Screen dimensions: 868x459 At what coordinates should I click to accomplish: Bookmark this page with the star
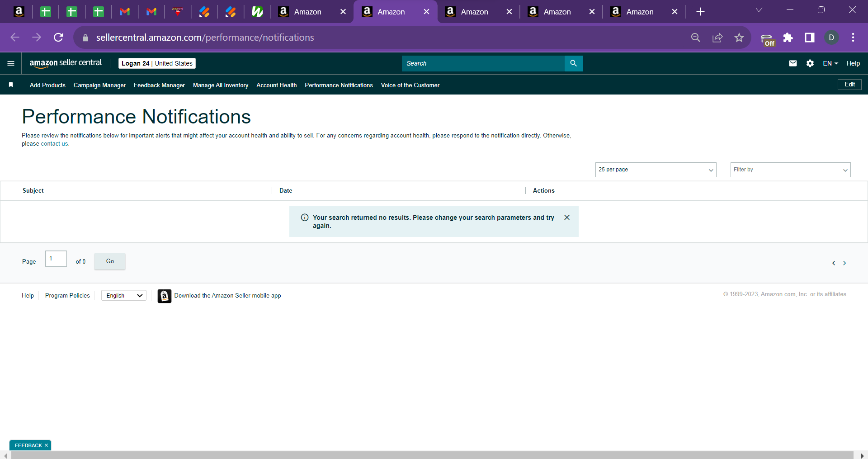739,38
